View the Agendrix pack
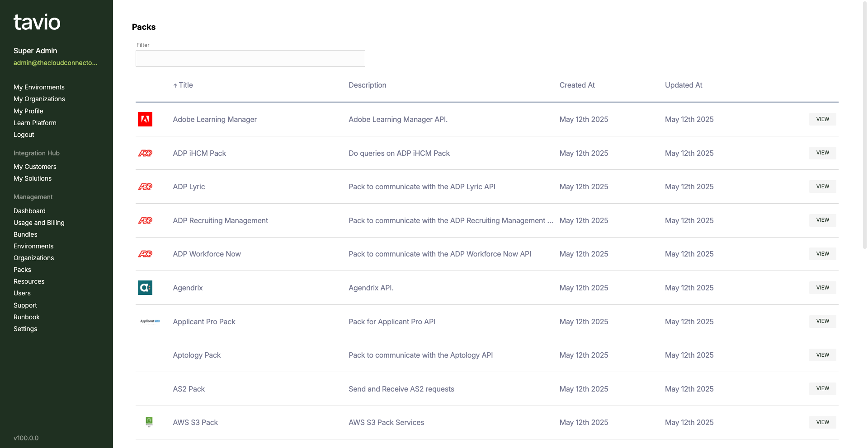The width and height of the screenshot is (868, 448). 822,288
